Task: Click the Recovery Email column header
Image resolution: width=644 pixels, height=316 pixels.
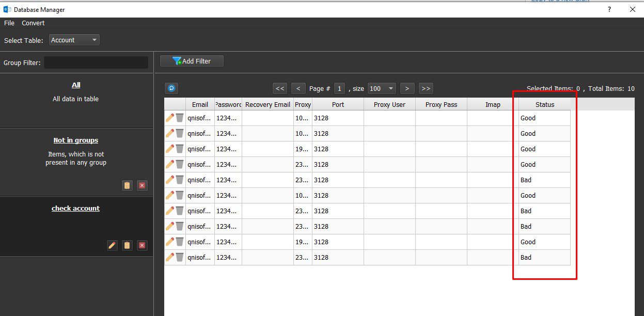Action: point(268,104)
